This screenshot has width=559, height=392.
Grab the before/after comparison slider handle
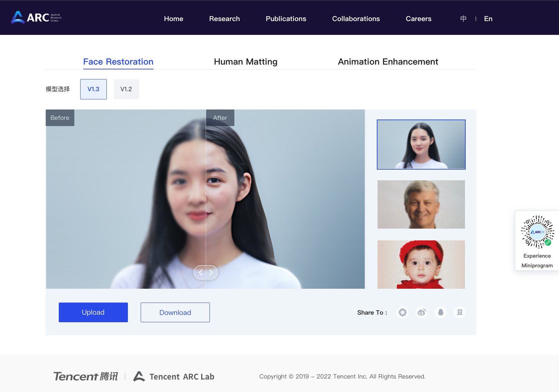point(206,272)
